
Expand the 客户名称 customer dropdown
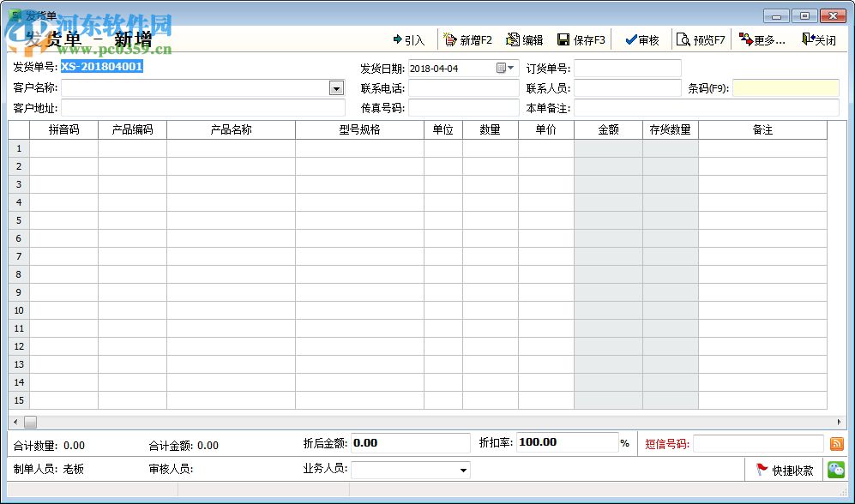(336, 88)
